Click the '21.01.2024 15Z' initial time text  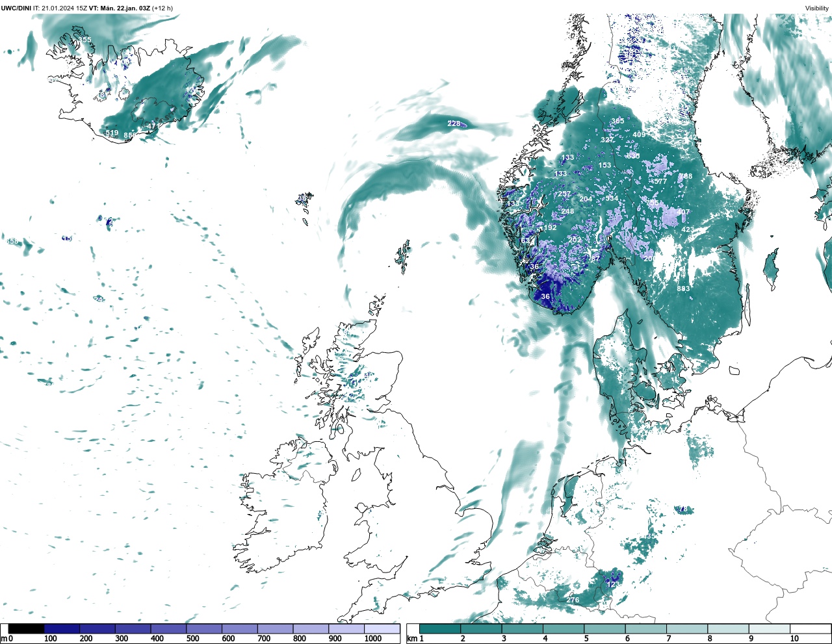(x=64, y=8)
